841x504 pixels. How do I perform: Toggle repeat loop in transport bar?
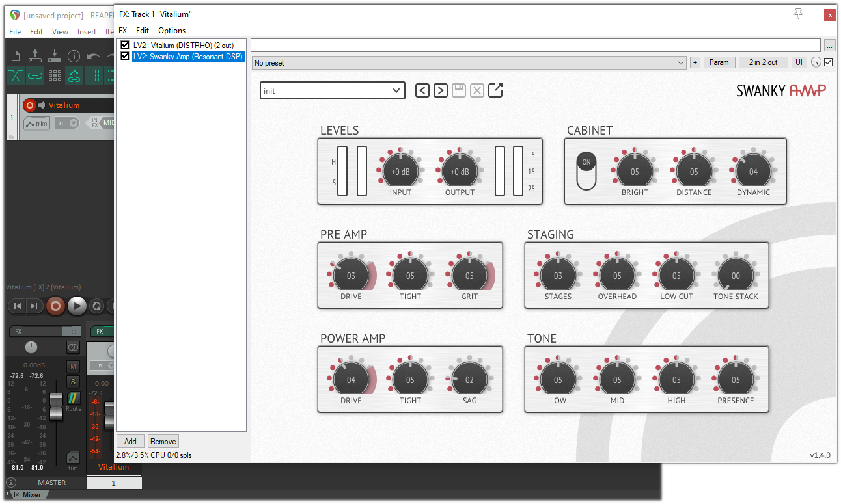(96, 306)
